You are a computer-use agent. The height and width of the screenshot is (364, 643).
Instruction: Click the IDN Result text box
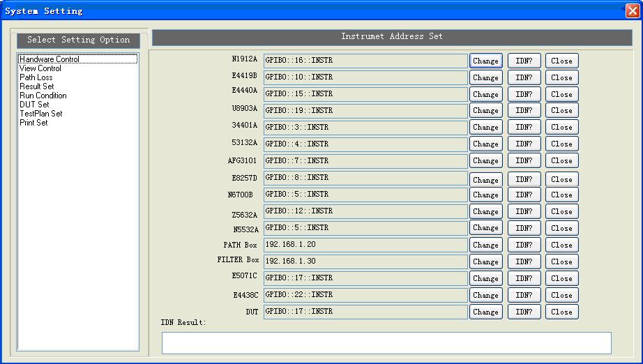[x=386, y=343]
